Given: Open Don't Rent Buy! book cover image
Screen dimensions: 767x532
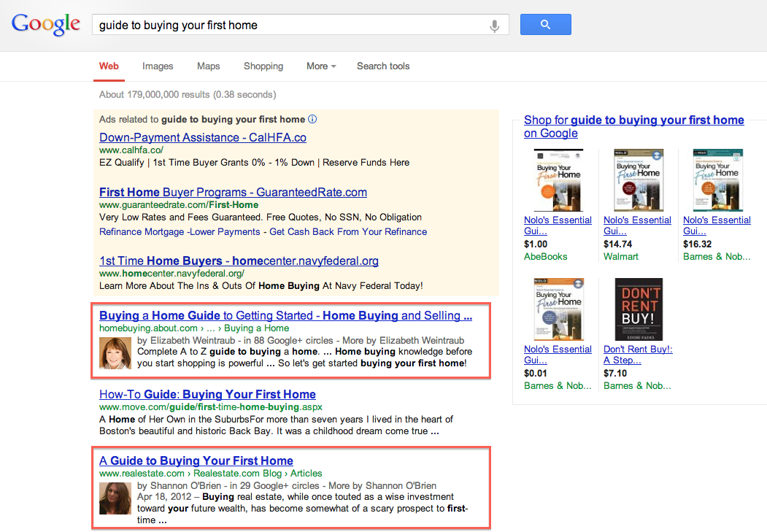Looking at the screenshot, I should pyautogui.click(x=639, y=309).
